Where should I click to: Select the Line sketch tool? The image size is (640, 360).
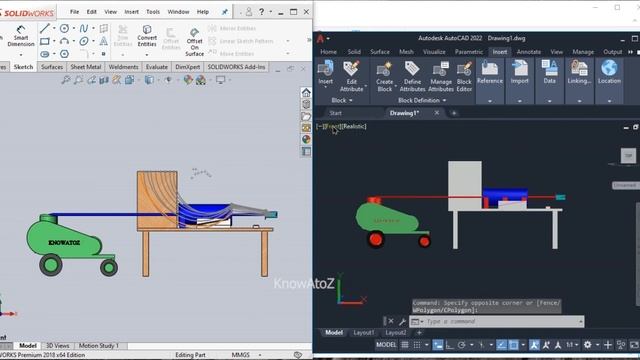pyautogui.click(x=45, y=28)
